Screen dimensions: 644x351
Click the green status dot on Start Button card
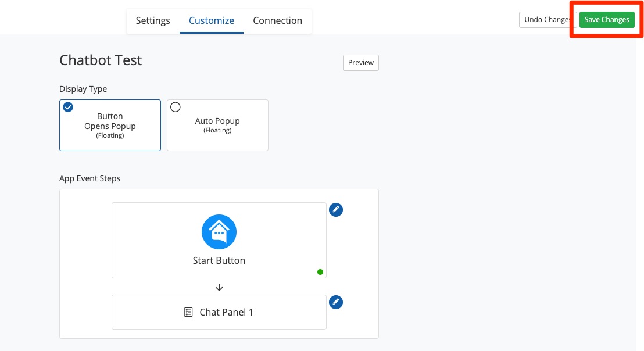coord(320,271)
